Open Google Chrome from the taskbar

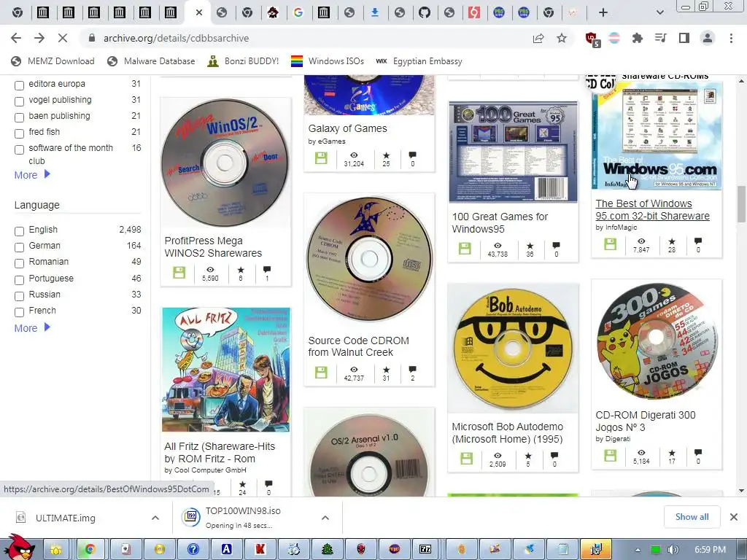coord(90,549)
